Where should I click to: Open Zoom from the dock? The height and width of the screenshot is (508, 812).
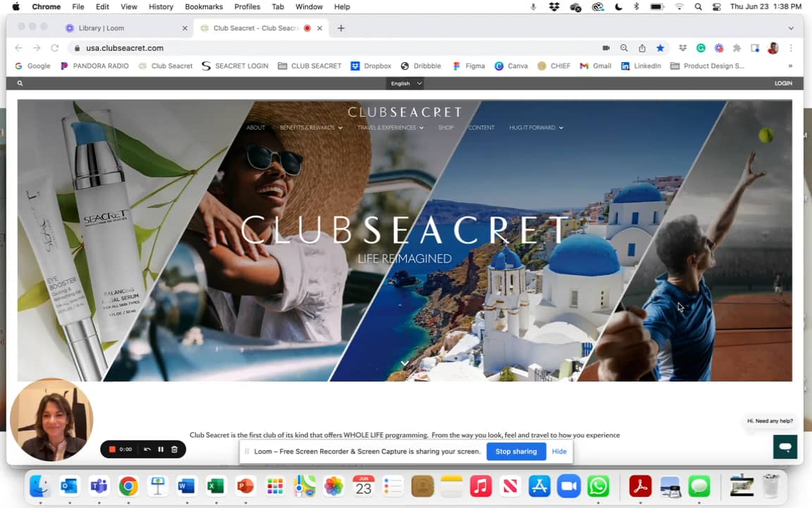click(x=569, y=486)
